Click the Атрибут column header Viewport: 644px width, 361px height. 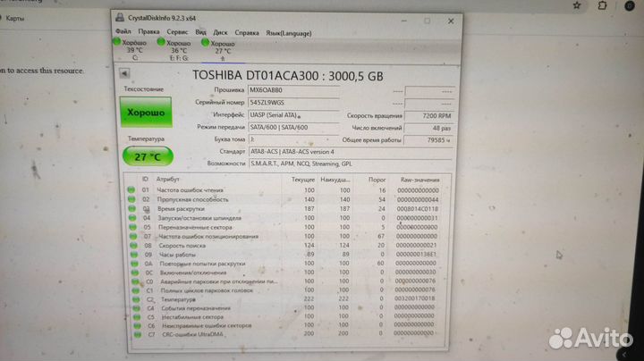pyautogui.click(x=167, y=180)
